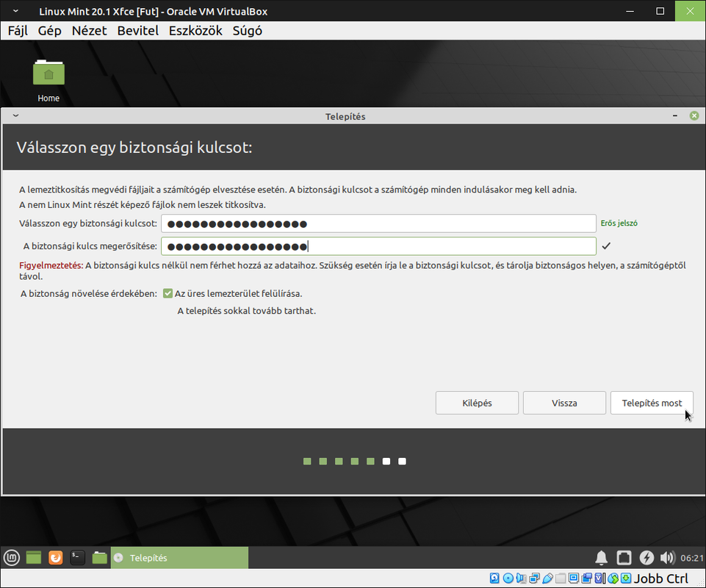This screenshot has width=706, height=588.
Task: Click the password match checkmark icon
Action: [x=607, y=245]
